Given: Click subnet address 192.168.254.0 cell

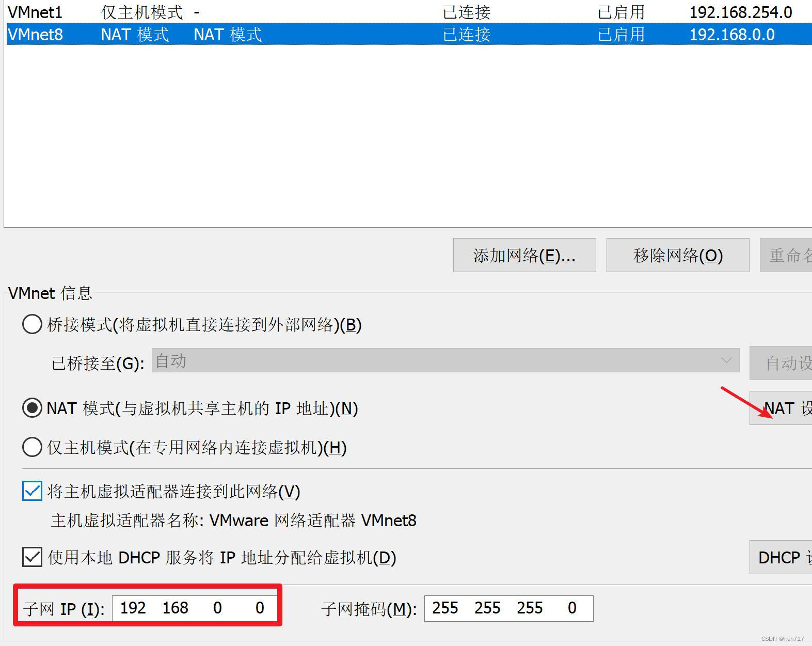Looking at the screenshot, I should point(741,12).
